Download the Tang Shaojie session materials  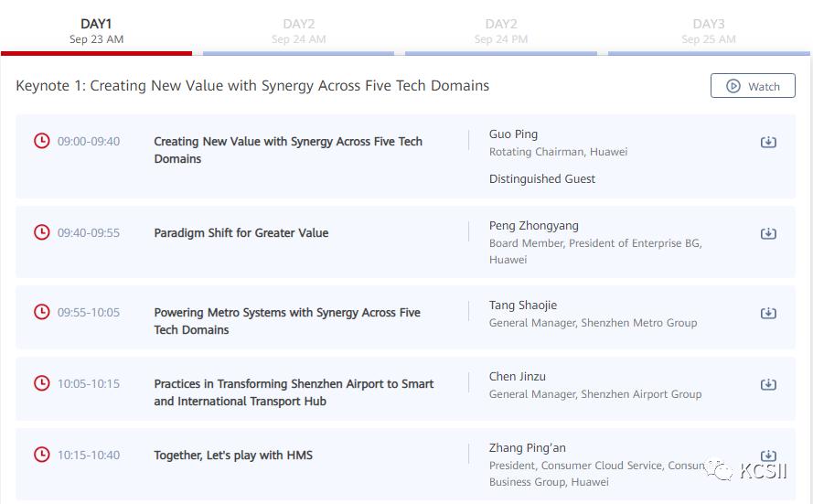pos(768,313)
